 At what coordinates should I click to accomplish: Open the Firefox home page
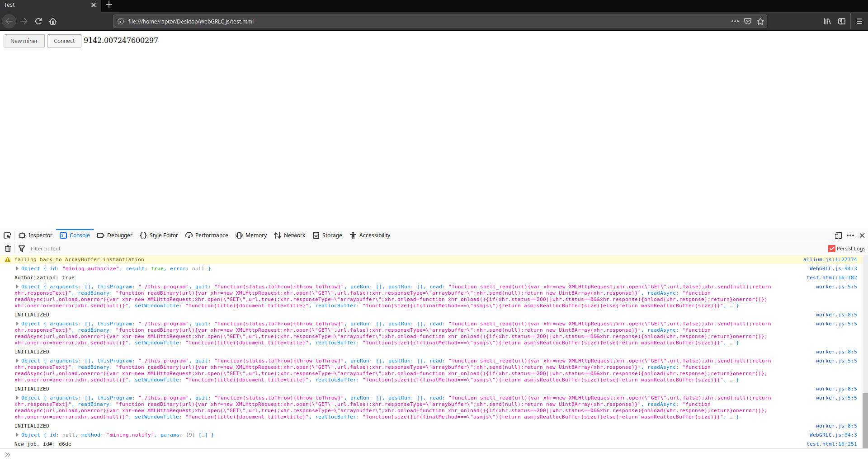click(53, 21)
